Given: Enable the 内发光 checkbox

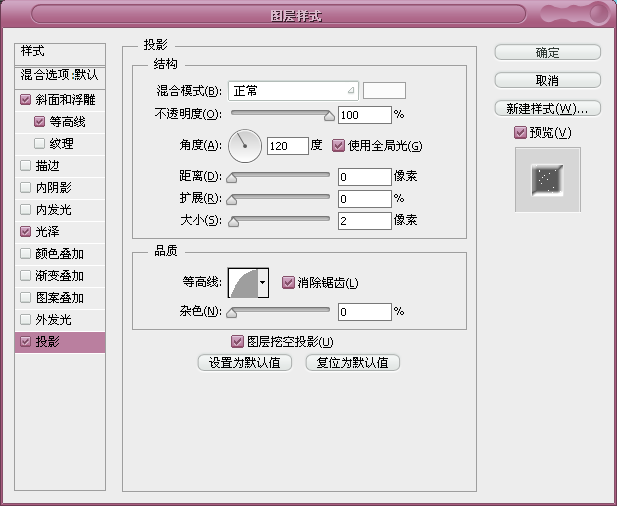Looking at the screenshot, I should [x=26, y=210].
